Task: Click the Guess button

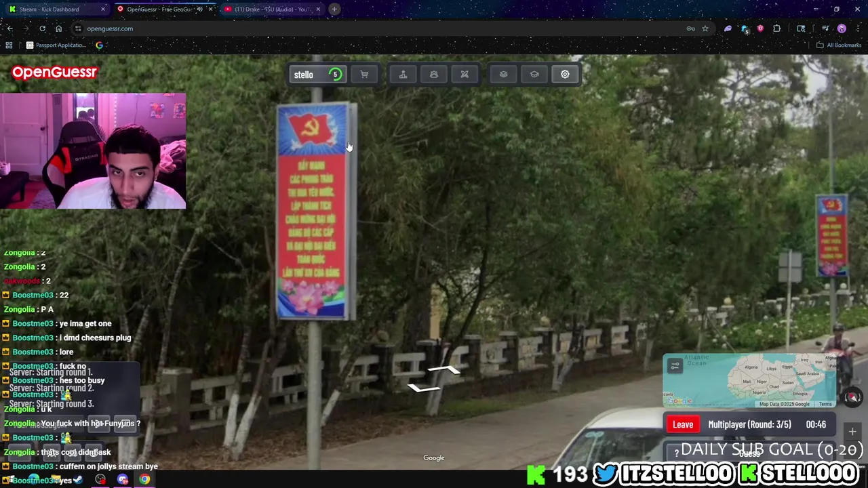Action: [x=749, y=453]
